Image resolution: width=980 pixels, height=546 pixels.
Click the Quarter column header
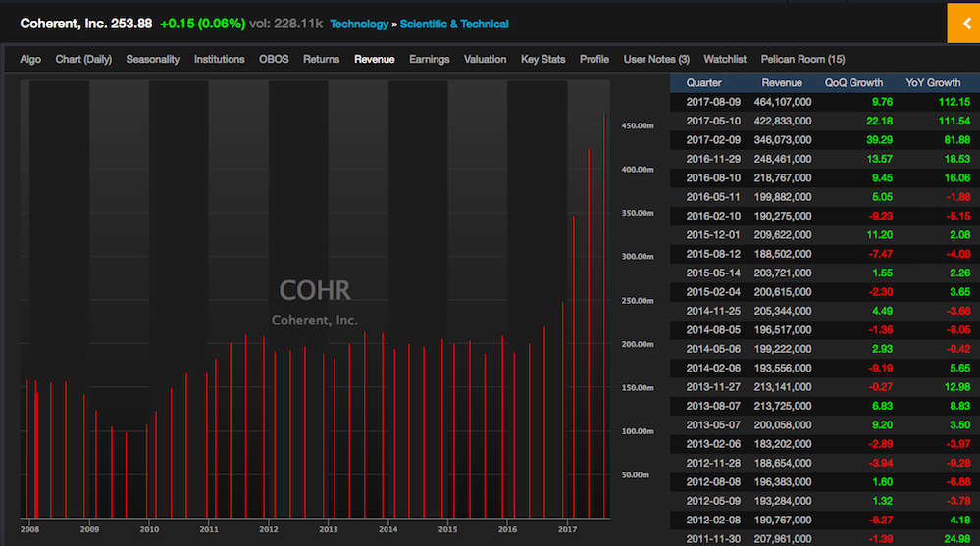point(703,83)
